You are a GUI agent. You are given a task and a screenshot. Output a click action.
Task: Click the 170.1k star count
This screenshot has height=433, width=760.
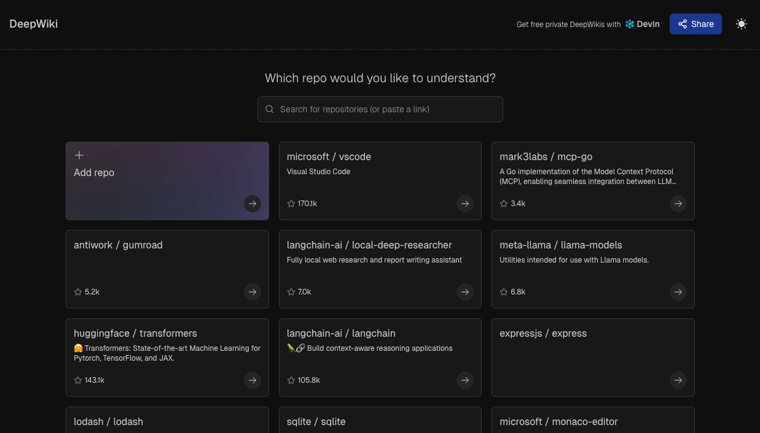(307, 204)
